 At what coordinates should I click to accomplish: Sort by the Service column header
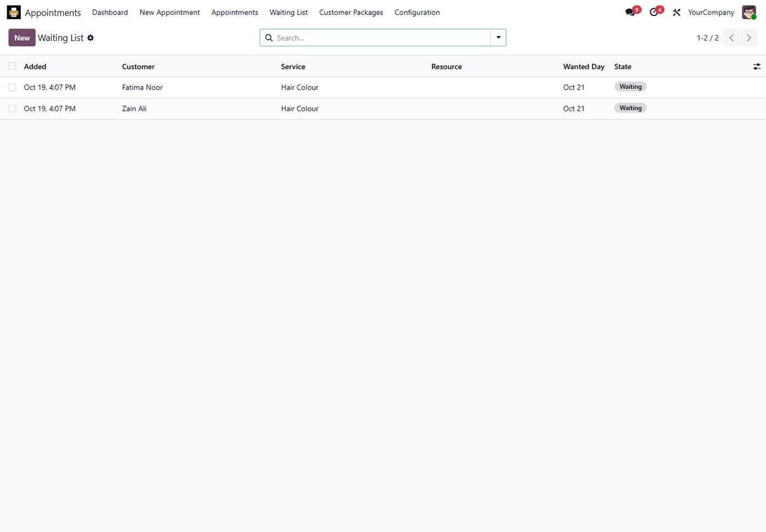[x=293, y=66]
